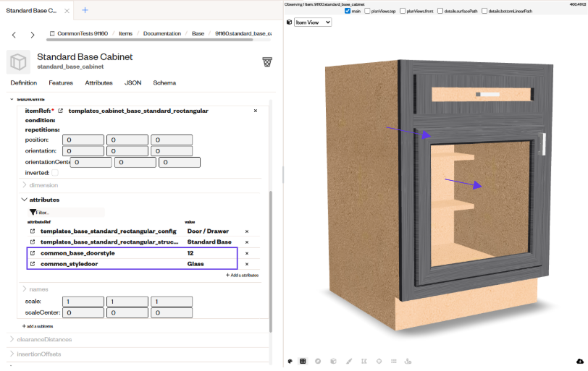This screenshot has height=371, width=588.
Task: Remove templates_base_standard_rectangular_config attribute with its X
Action: point(247,231)
